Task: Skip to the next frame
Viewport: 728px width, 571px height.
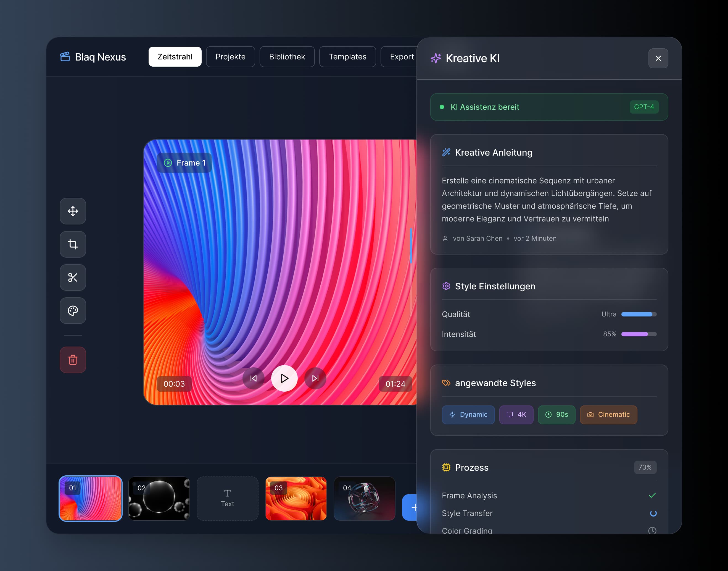Action: [315, 378]
